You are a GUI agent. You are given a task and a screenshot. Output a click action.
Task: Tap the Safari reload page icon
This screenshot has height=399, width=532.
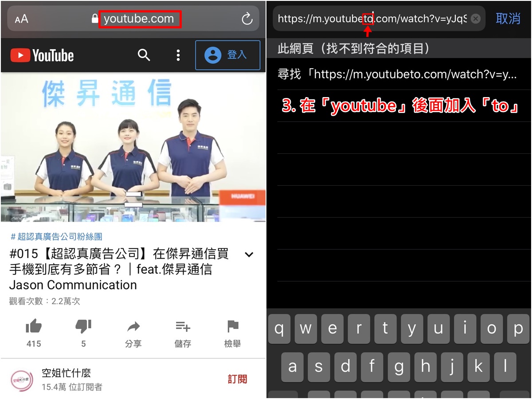point(247,19)
